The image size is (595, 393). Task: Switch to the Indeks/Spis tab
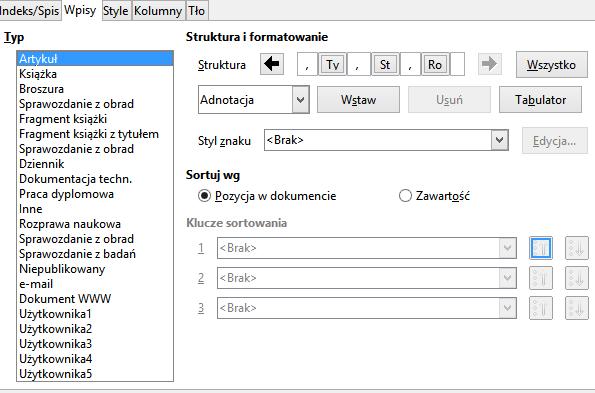click(30, 11)
